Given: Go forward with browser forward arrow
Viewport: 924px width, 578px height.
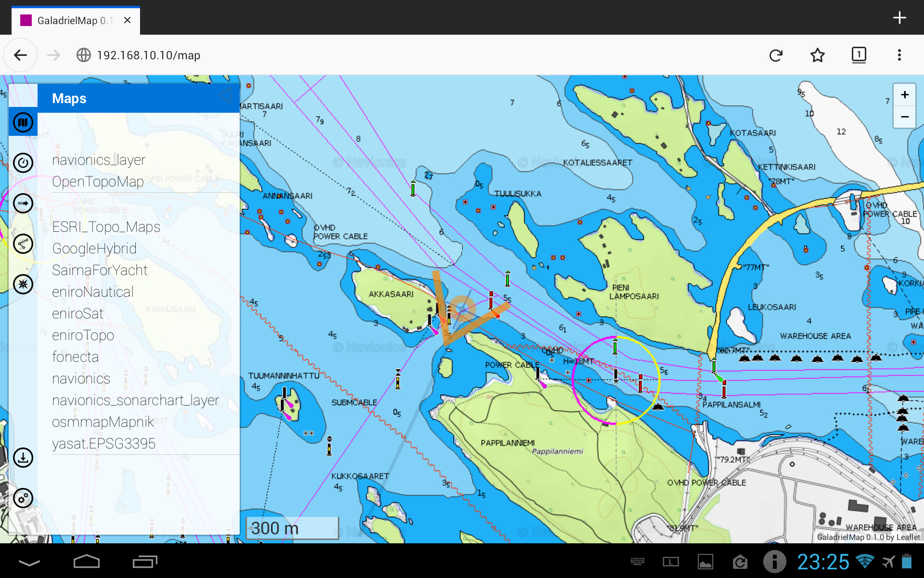Looking at the screenshot, I should tap(53, 55).
